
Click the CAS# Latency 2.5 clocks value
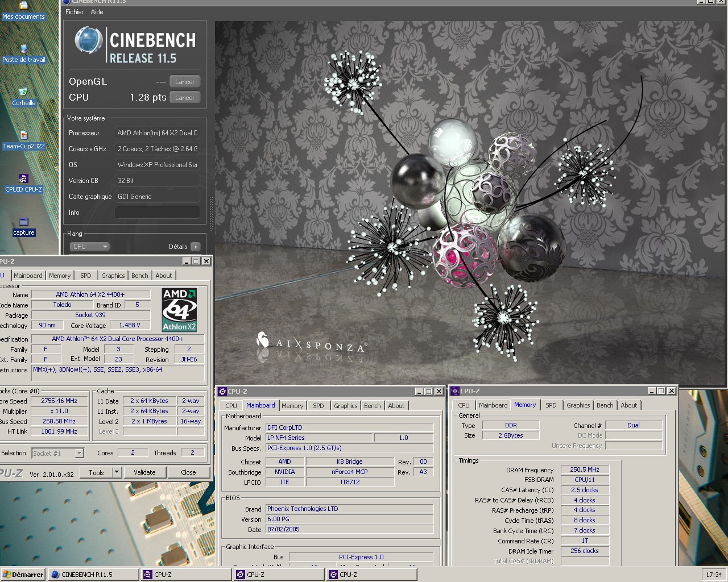click(585, 490)
